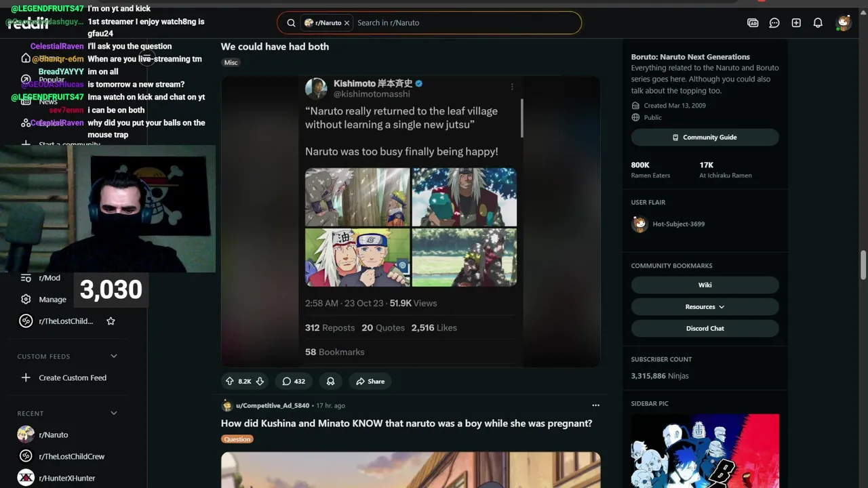Click the 3,315,886 Ninjas subscriber count
This screenshot has width=868, height=488.
(660, 375)
